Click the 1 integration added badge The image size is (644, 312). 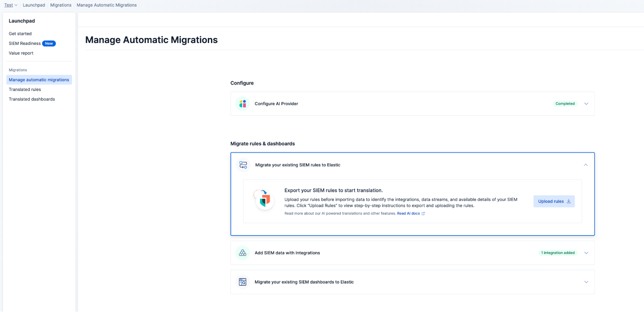[558, 253]
